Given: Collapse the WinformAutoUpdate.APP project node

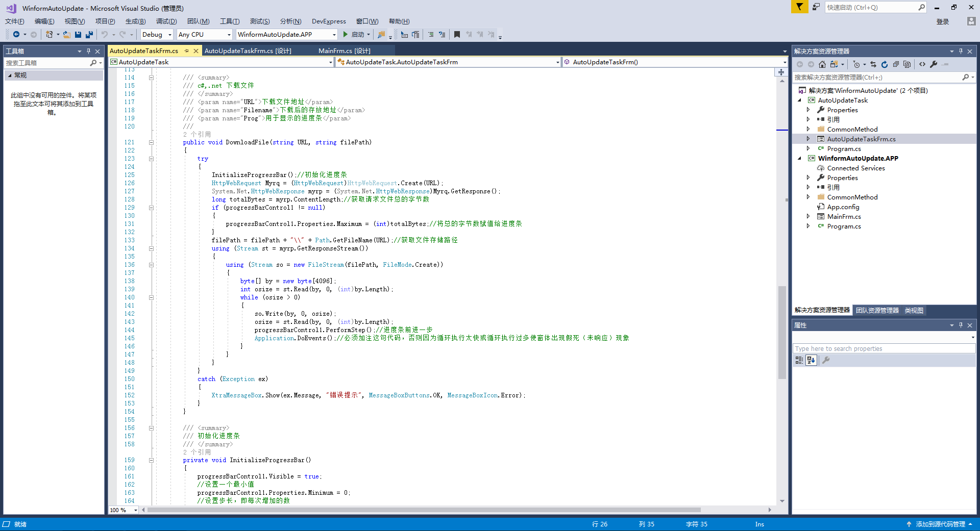Looking at the screenshot, I should pyautogui.click(x=800, y=158).
